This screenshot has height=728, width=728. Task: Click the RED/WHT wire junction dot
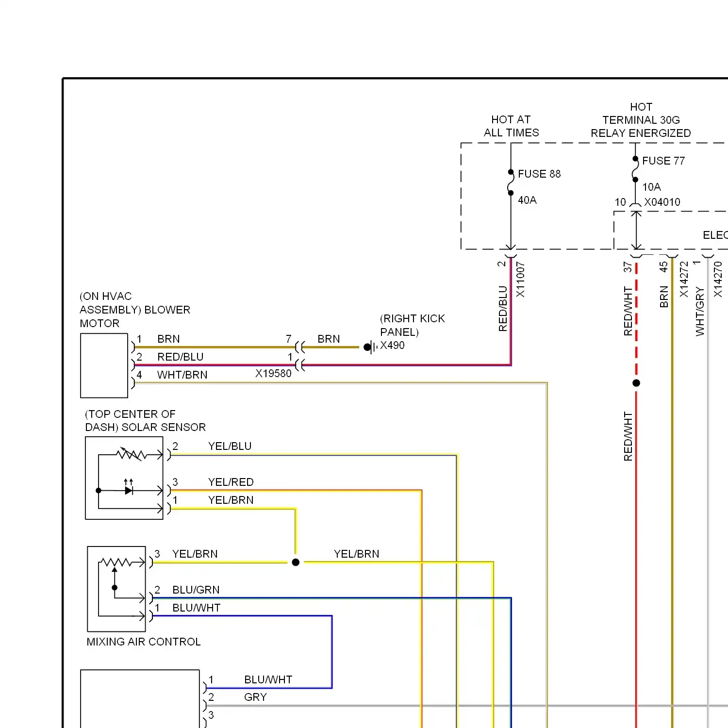pyautogui.click(x=636, y=383)
